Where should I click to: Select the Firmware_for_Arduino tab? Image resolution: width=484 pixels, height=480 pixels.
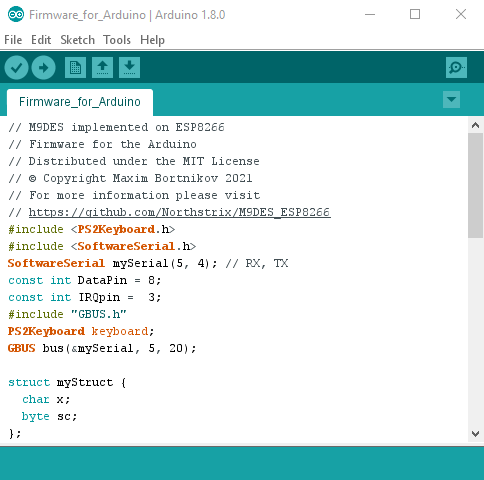tap(80, 102)
